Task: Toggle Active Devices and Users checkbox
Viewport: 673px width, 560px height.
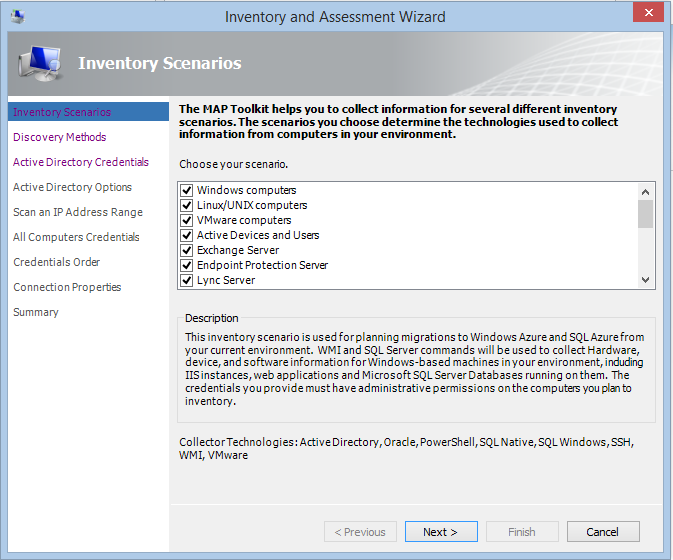Action: [186, 235]
